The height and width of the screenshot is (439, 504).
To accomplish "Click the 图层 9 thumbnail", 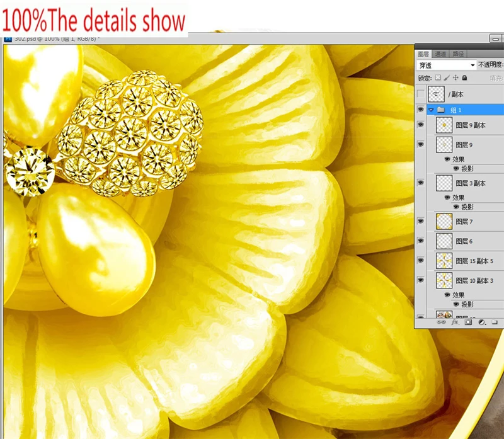I will click(x=444, y=145).
